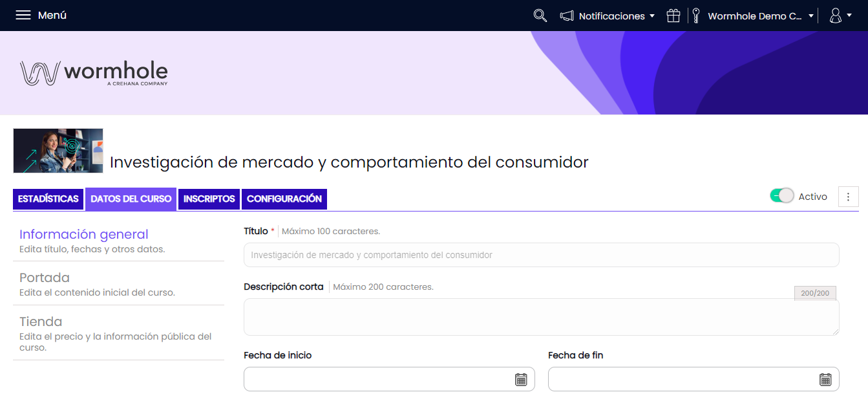Open the CONFIGURACIÓN tab
868x403 pixels.
(x=284, y=199)
